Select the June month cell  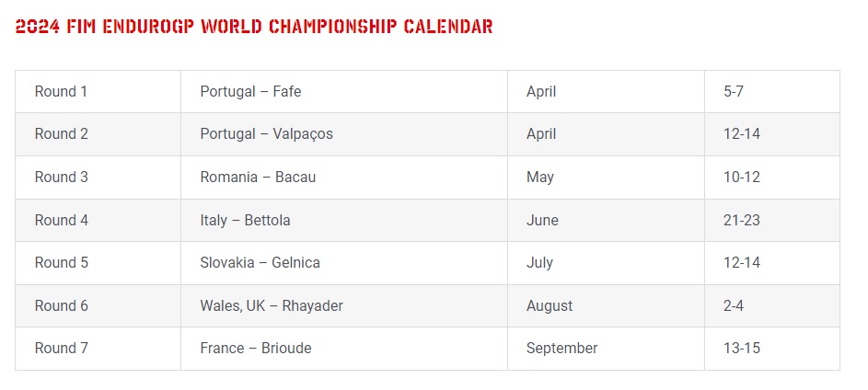(x=606, y=220)
